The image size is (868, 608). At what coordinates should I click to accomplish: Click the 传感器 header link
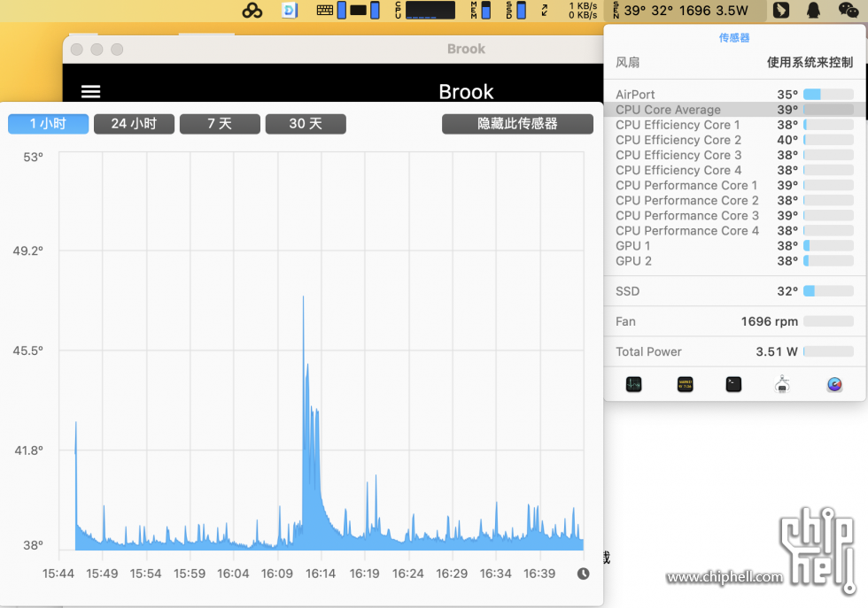(x=734, y=38)
